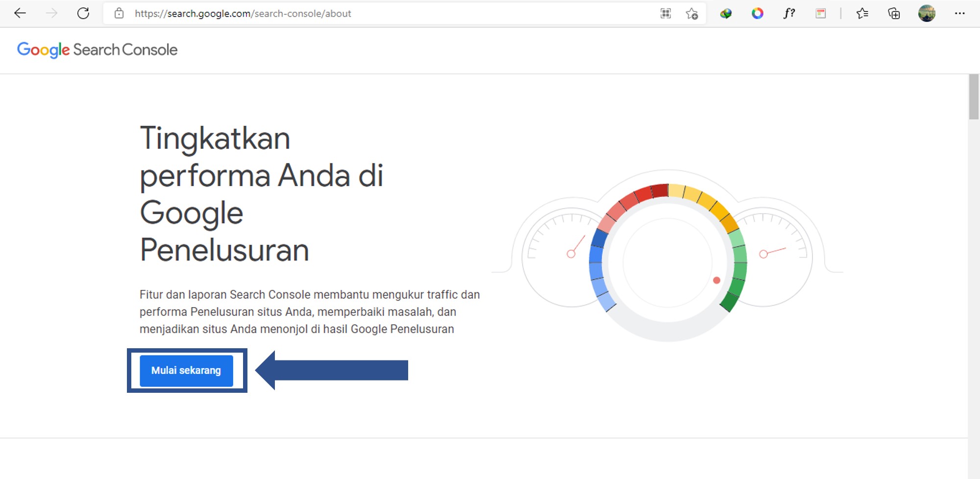The image size is (980, 479).
Task: Click the vertical scrollbar thumb
Action: (974, 96)
